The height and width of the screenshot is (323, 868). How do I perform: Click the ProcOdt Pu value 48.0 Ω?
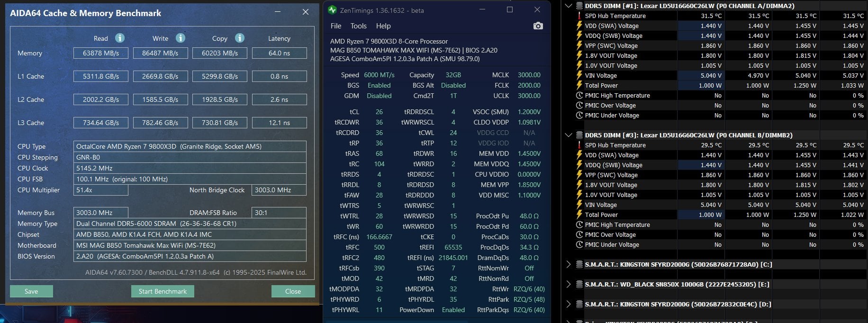coord(529,216)
